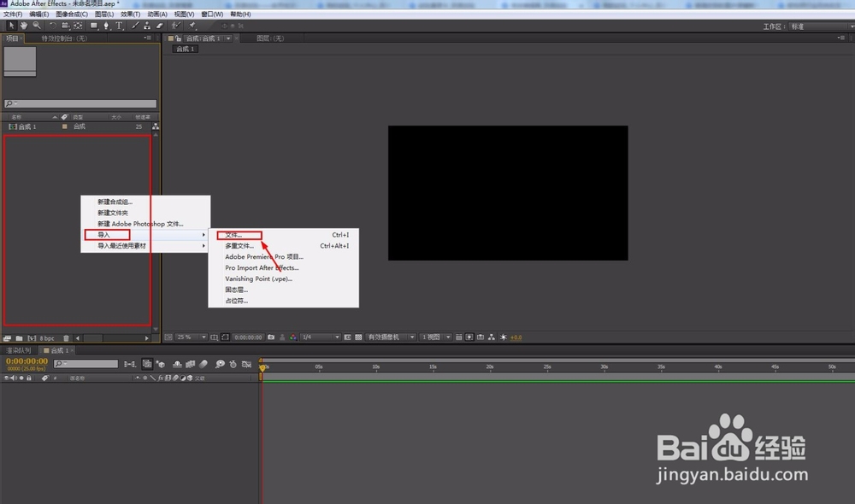Image resolution: width=855 pixels, height=504 pixels.
Task: Select the Clone Stamp tool
Action: click(147, 26)
